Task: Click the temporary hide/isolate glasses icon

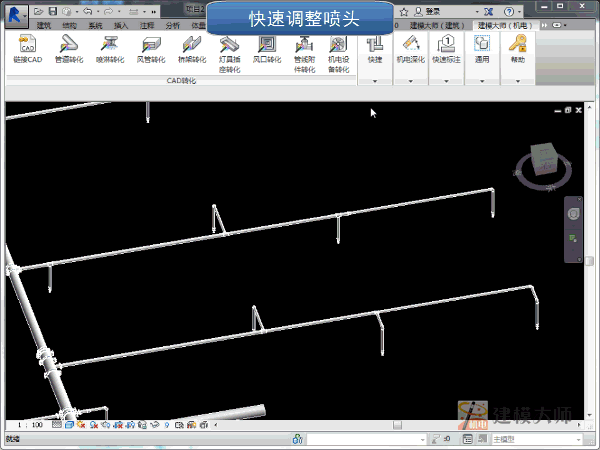Action: (x=155, y=425)
